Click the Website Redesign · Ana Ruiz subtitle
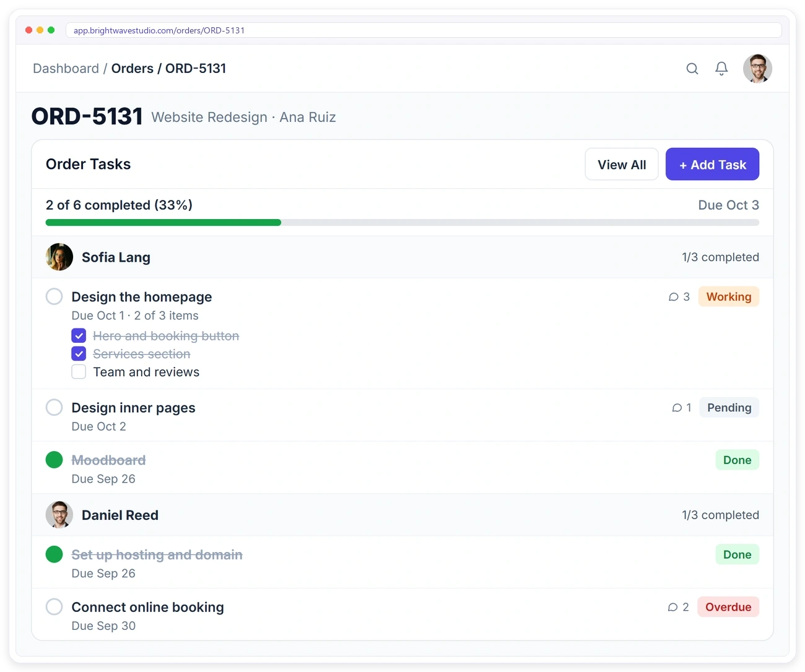This screenshot has height=672, width=805. tap(244, 117)
